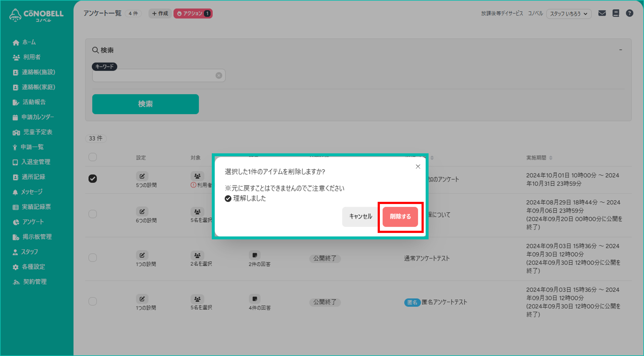Open 入退室管理 in sidebar

(32, 162)
